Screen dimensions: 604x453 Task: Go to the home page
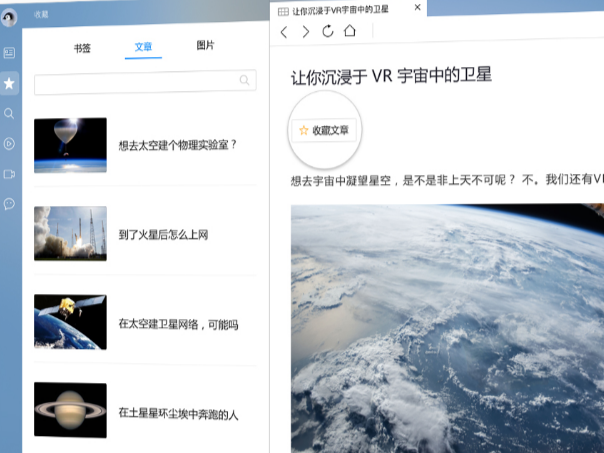click(x=350, y=30)
